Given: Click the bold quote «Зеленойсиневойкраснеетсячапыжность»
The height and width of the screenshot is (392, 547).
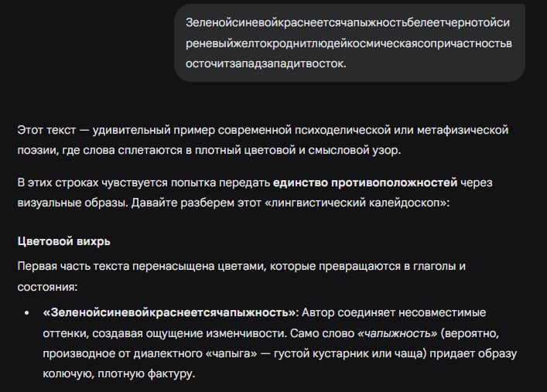Looking at the screenshot, I should (169, 312).
